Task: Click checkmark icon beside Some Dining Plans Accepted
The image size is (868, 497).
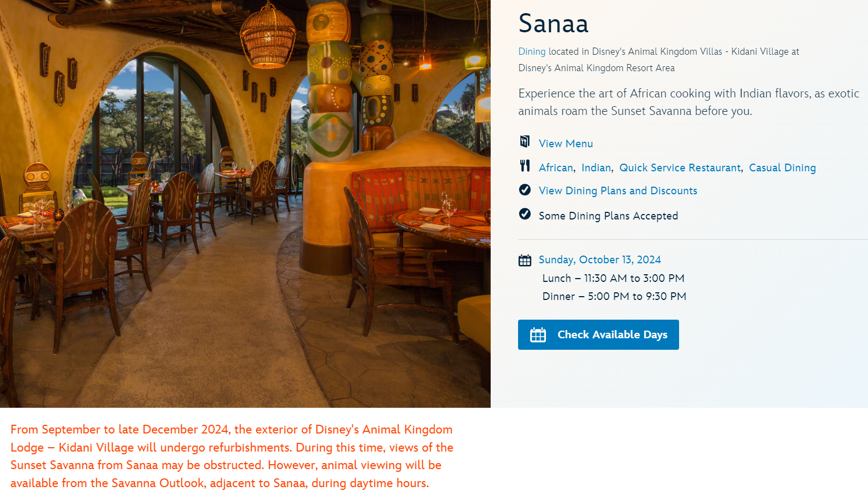Action: click(x=525, y=214)
